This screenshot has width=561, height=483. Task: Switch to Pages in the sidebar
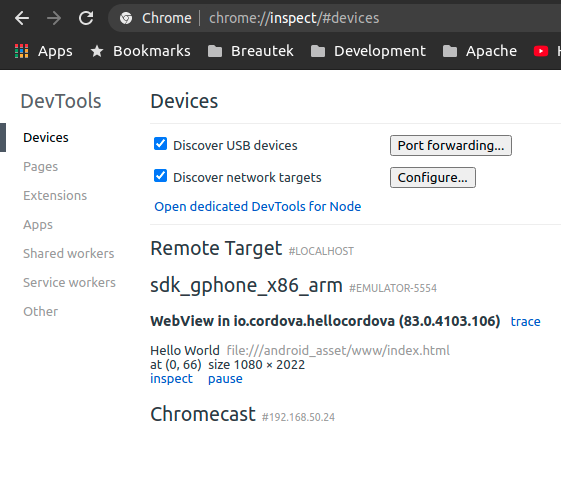tap(40, 167)
